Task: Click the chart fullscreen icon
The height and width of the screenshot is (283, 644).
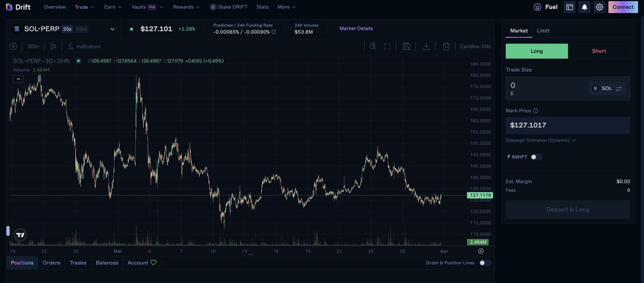Action: coord(387,46)
